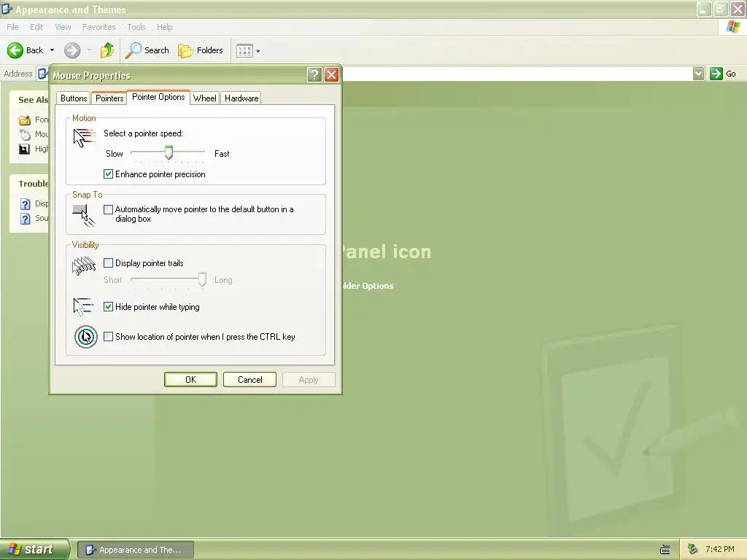Click the green Back arrow icon
Screen dimensions: 747x560
pos(15,50)
